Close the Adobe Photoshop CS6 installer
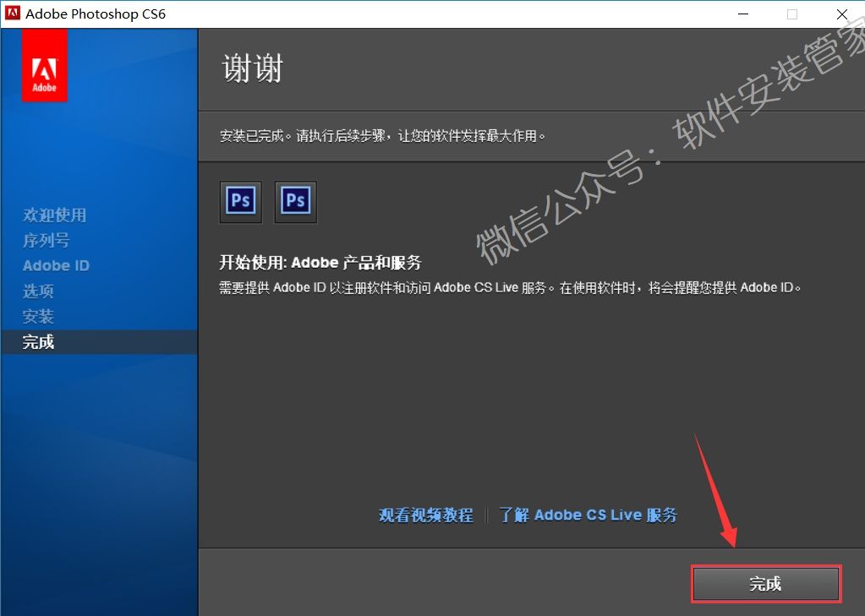The height and width of the screenshot is (616, 865). click(x=842, y=14)
